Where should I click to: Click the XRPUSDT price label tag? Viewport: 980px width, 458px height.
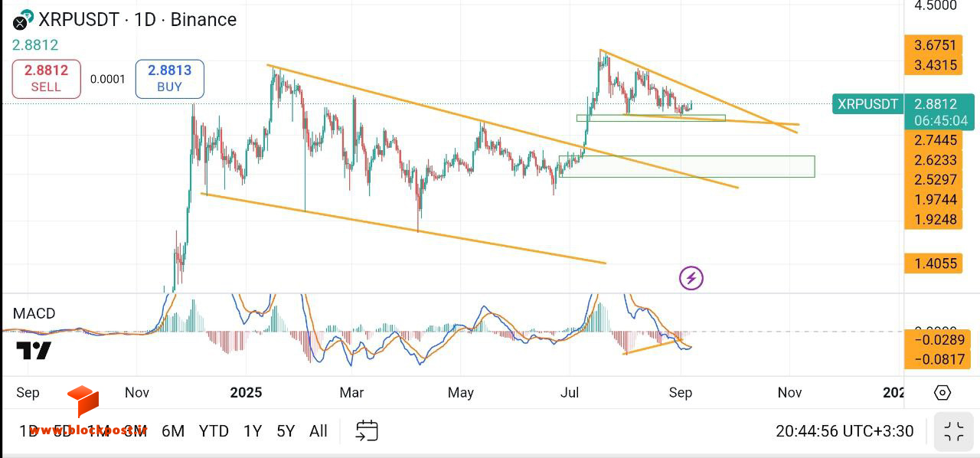tap(867, 104)
